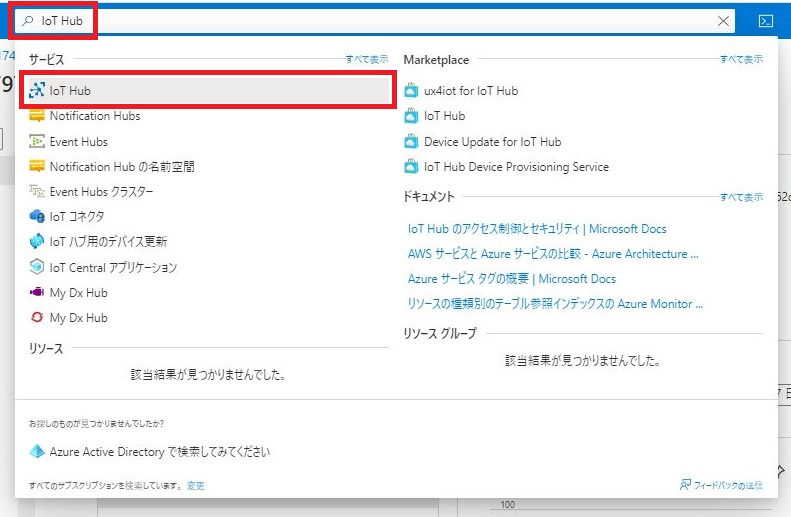
Task: Open IoT Central アプリケーション service
Action: (113, 267)
